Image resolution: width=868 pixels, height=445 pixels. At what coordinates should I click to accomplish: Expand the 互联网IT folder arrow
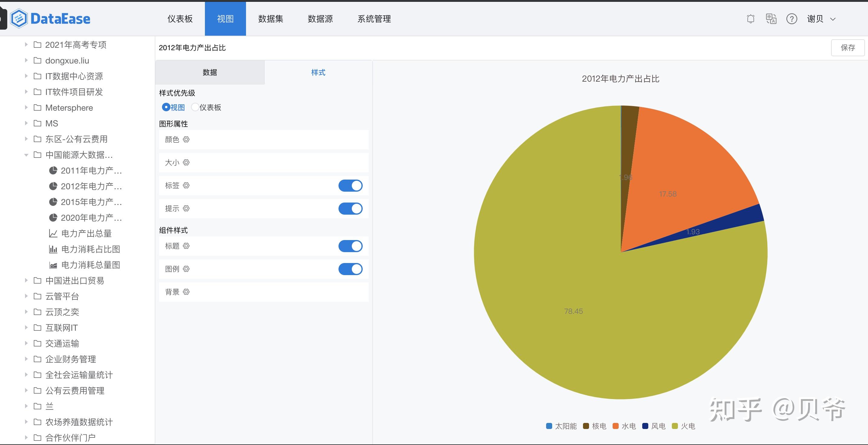(x=26, y=328)
